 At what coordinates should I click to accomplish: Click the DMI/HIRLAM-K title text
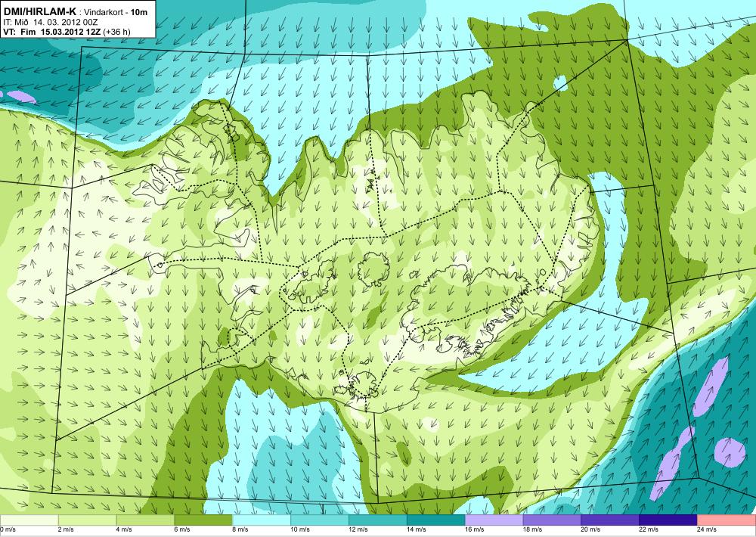point(39,13)
